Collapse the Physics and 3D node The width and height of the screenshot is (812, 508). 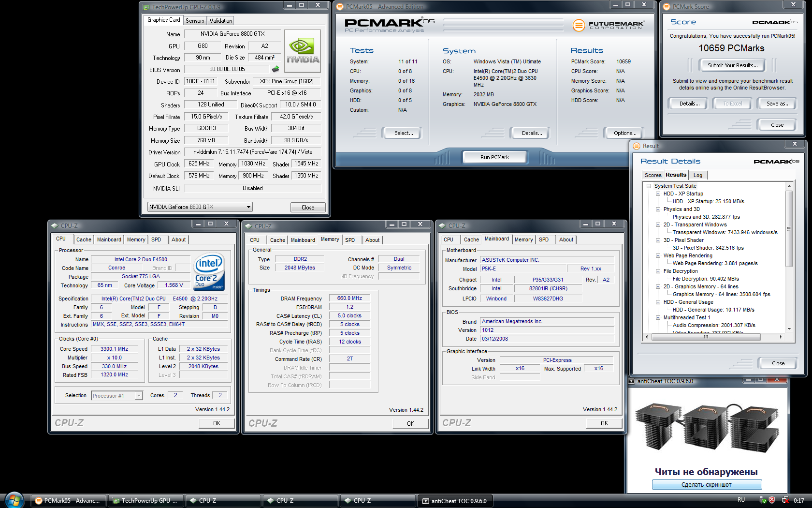[x=658, y=209]
